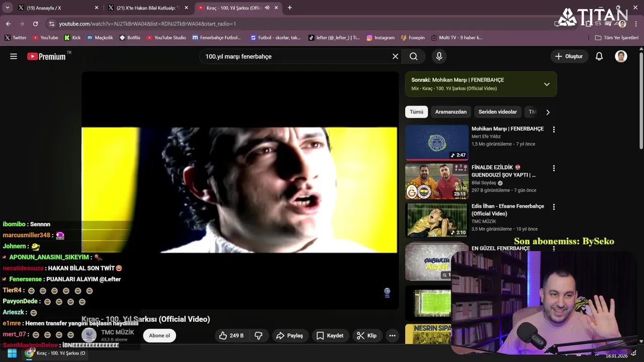
Task: Open the Instagram bookmark
Action: click(x=380, y=38)
